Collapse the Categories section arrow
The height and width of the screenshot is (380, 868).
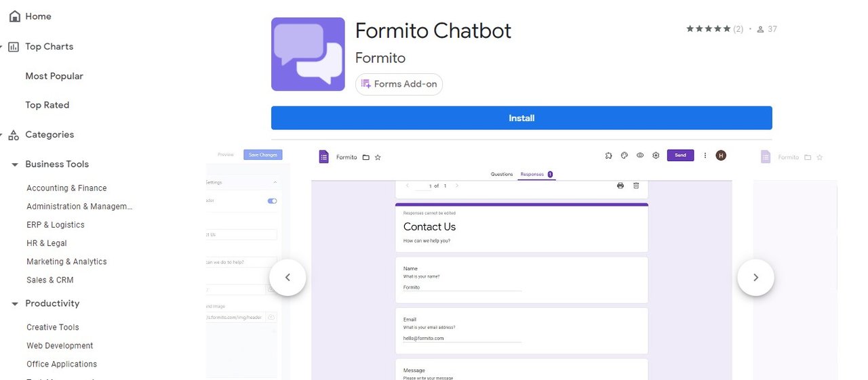tap(2, 135)
